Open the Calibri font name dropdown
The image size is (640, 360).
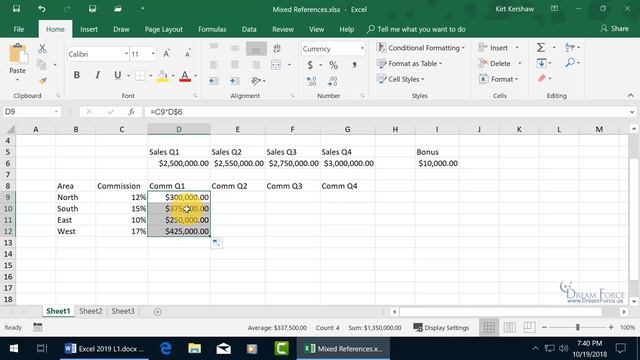point(126,54)
